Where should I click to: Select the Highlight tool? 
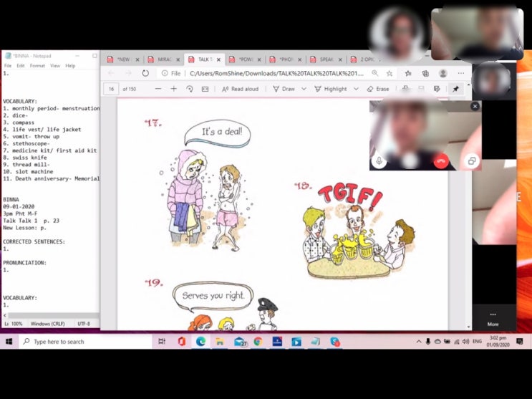[x=331, y=89]
